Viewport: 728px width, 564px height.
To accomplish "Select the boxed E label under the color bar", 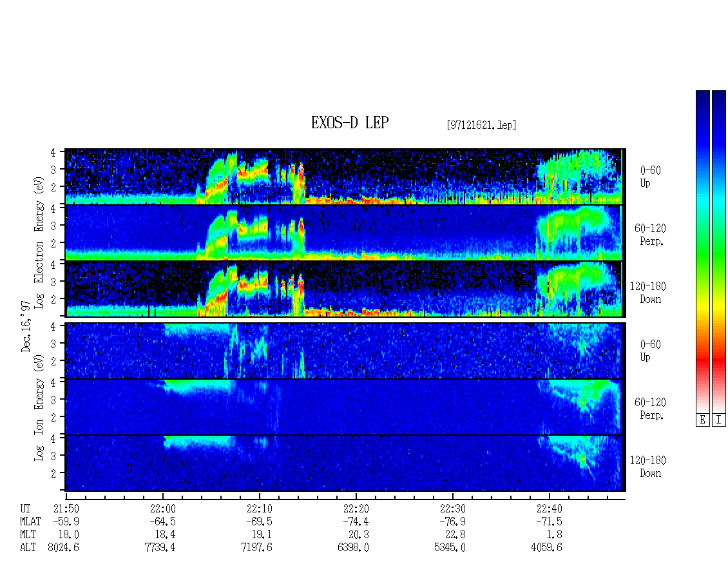I will tap(702, 420).
